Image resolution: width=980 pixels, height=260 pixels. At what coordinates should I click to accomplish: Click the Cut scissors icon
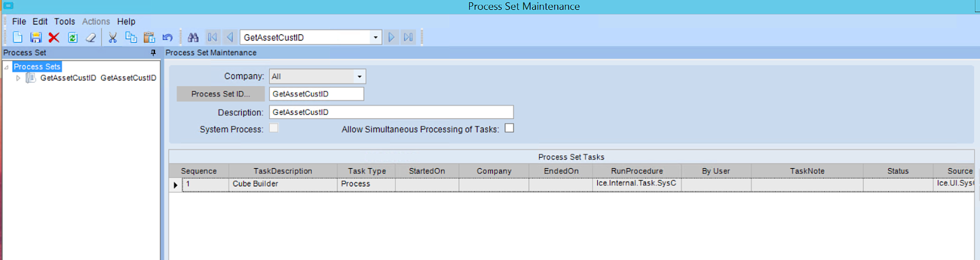(113, 37)
